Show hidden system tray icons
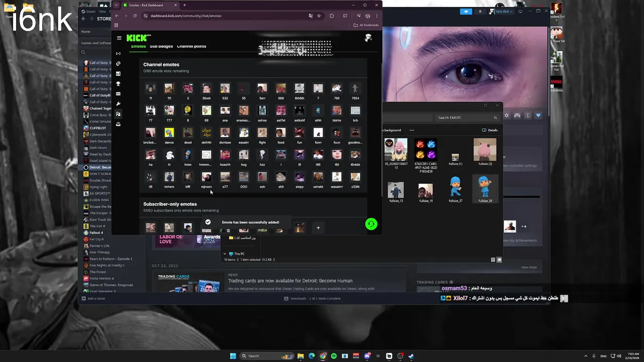Screen dimensions: 644x362 tap(585, 356)
